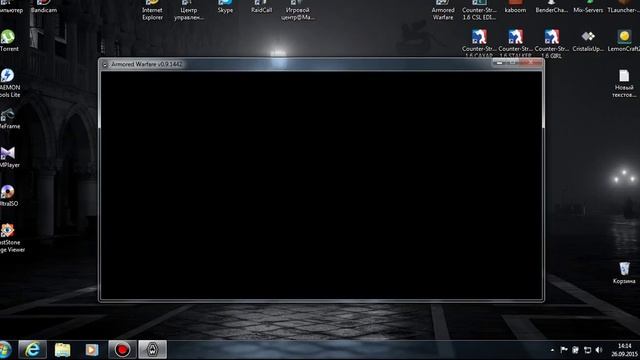Viewport: 640px width, 360px height.
Task: Open the network tray icon
Action: 587,350
